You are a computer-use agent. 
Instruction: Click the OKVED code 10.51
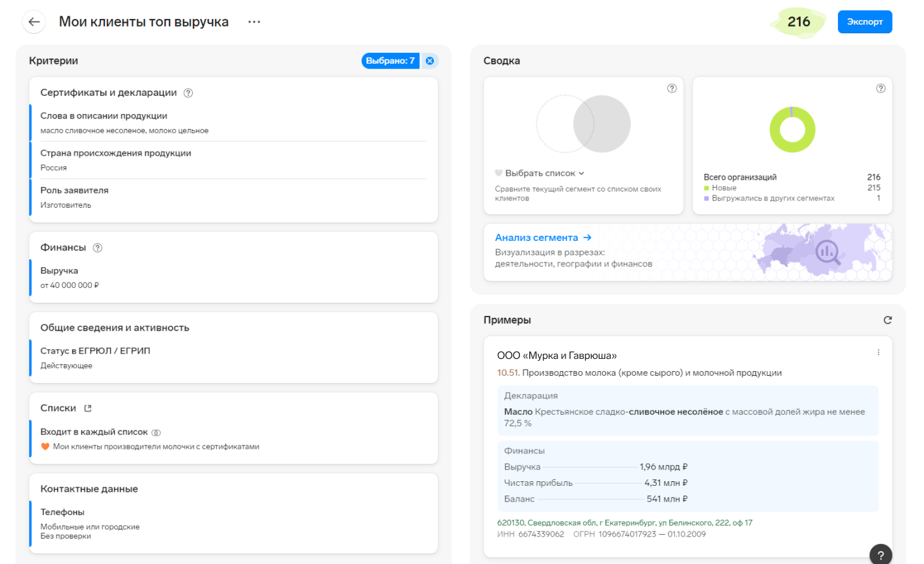(508, 373)
